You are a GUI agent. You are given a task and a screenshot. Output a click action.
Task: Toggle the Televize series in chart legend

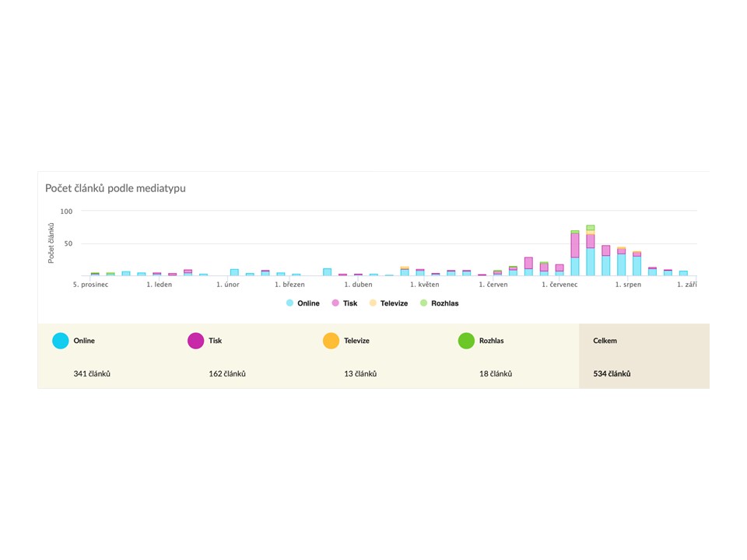click(389, 303)
